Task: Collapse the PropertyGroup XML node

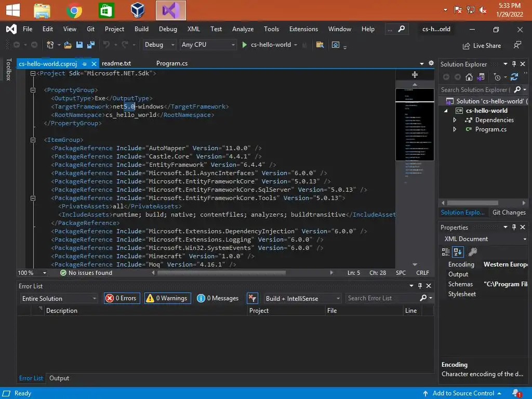Action: click(x=33, y=90)
